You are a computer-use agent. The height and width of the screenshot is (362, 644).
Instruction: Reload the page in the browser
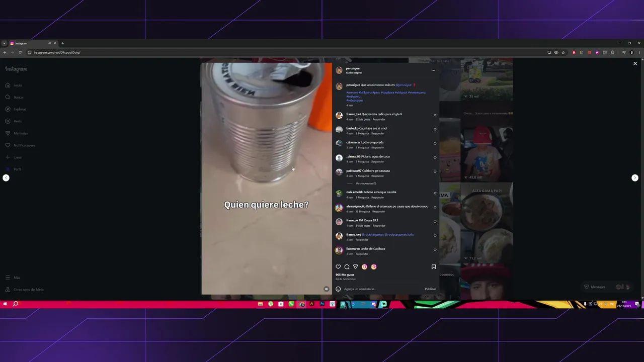pyautogui.click(x=20, y=52)
